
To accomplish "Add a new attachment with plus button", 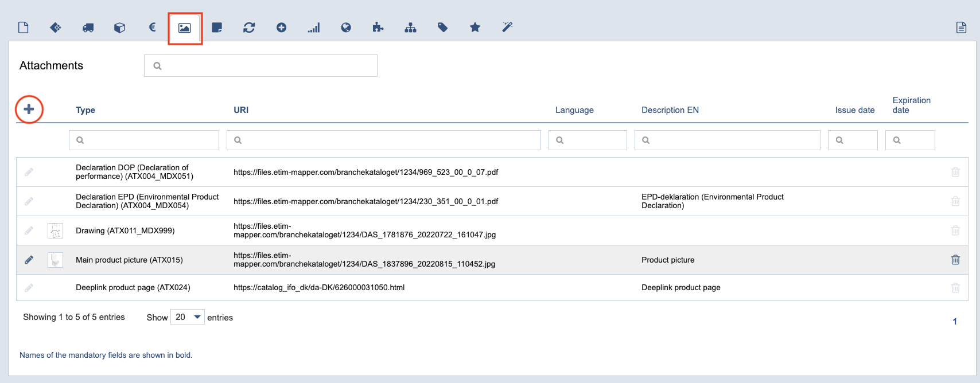I will point(29,109).
